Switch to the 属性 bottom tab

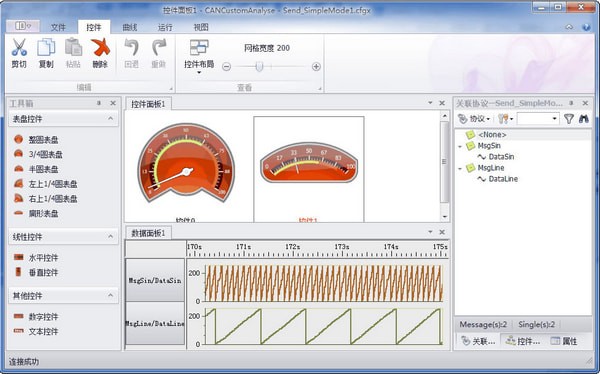[x=564, y=341]
